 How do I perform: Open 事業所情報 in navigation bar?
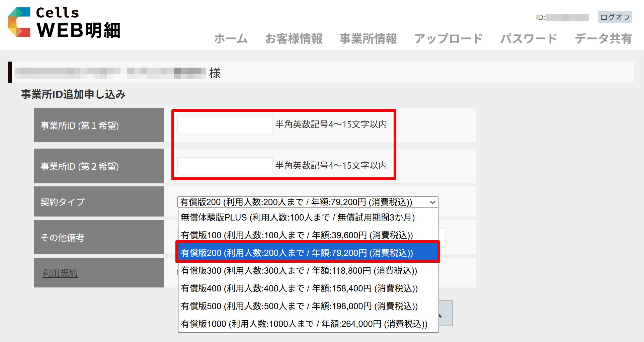click(x=368, y=39)
